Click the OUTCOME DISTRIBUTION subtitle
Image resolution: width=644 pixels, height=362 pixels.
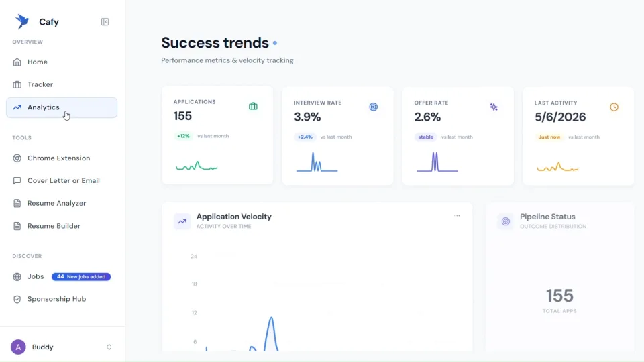coord(553,226)
